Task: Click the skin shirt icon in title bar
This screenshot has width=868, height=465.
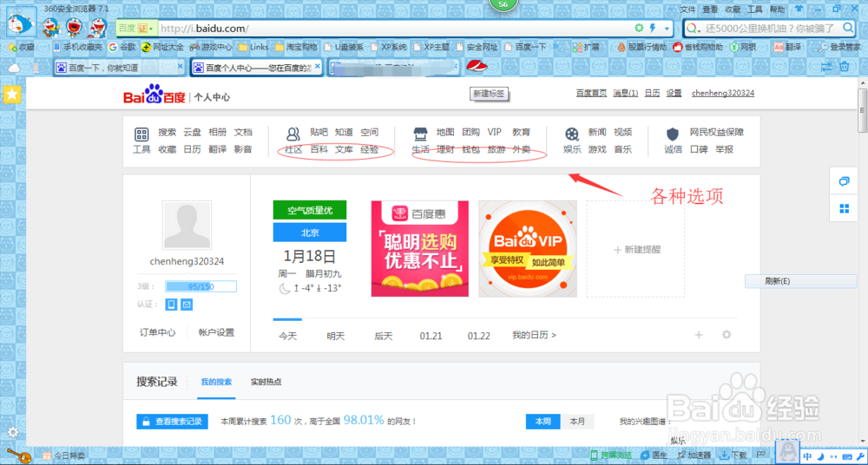Action: (799, 9)
